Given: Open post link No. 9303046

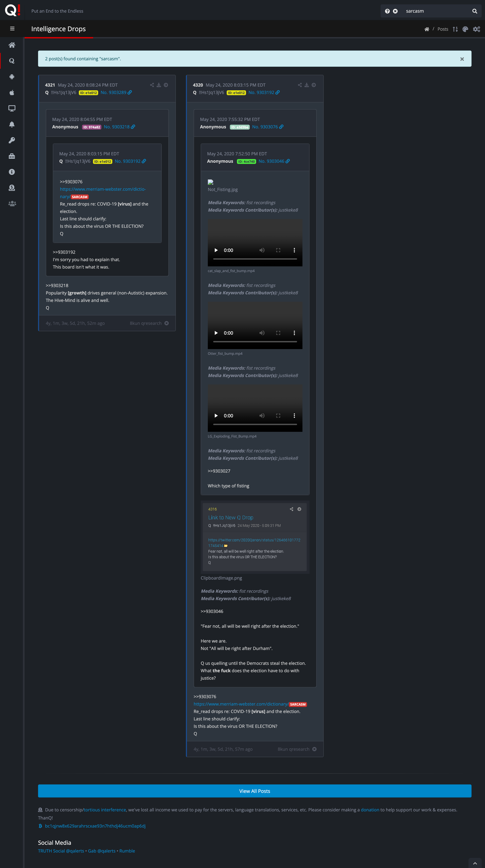Looking at the screenshot, I should pyautogui.click(x=274, y=161).
